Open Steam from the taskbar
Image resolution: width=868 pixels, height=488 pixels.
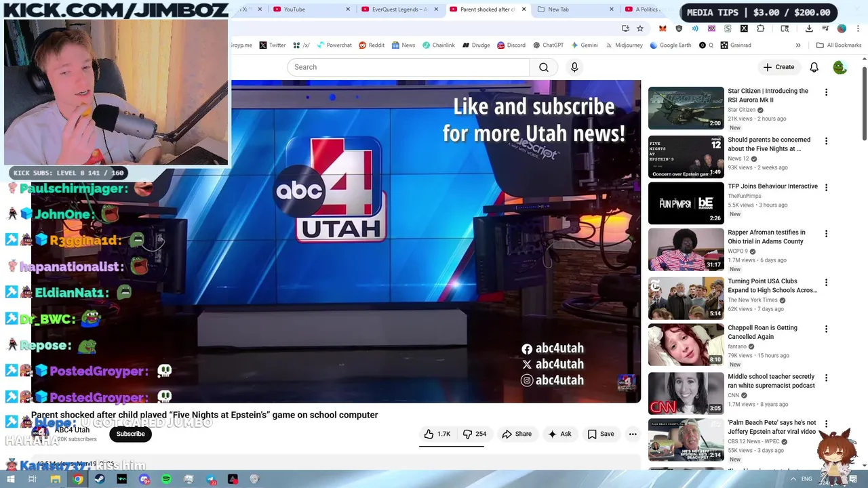pyautogui.click(x=100, y=479)
